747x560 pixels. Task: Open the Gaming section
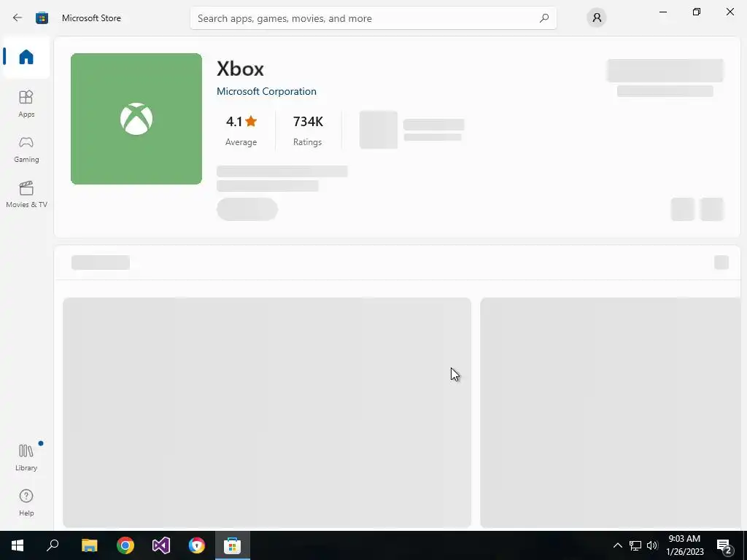click(x=26, y=149)
